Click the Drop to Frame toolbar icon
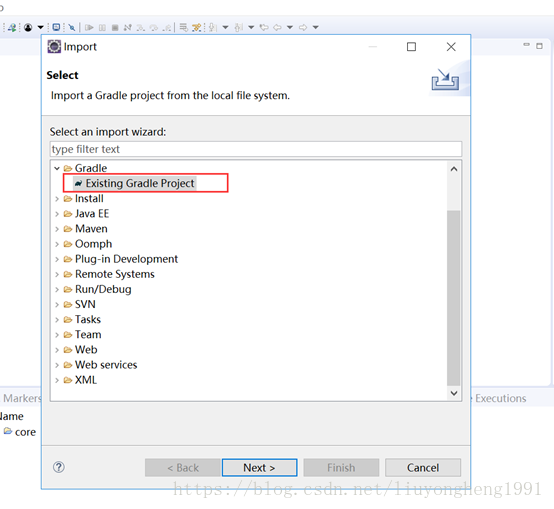This screenshot has width=554, height=509. point(183,27)
